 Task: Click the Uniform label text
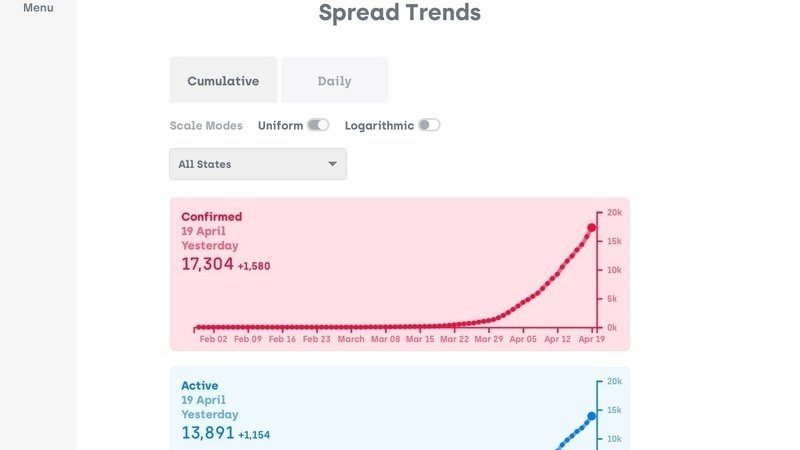(280, 125)
